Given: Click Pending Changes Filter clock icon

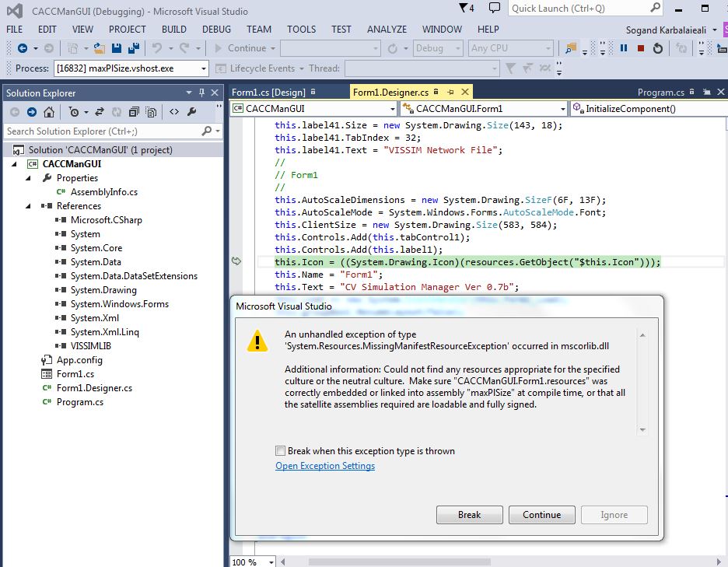Looking at the screenshot, I should pyautogui.click(x=73, y=112).
